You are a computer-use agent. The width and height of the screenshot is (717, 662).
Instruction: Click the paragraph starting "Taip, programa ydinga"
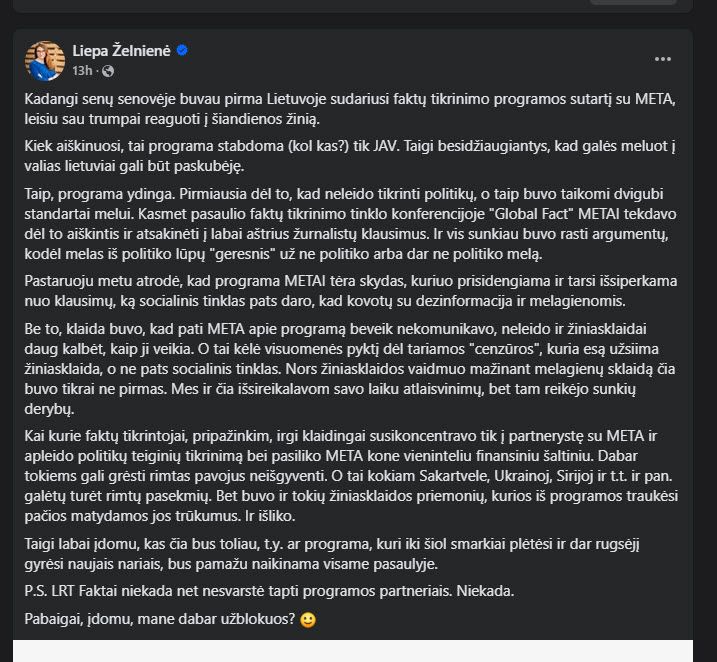point(350,224)
